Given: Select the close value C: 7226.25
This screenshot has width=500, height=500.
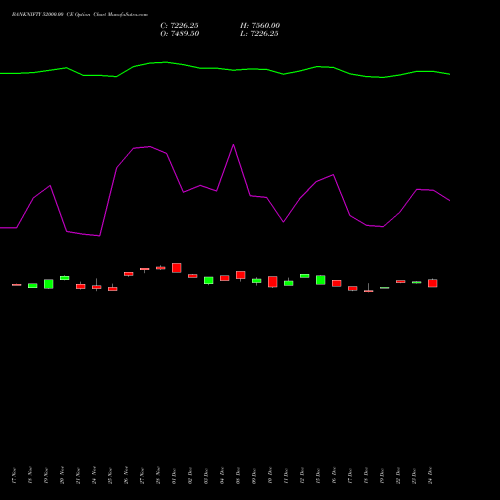Looking at the screenshot, I should pos(179,26).
